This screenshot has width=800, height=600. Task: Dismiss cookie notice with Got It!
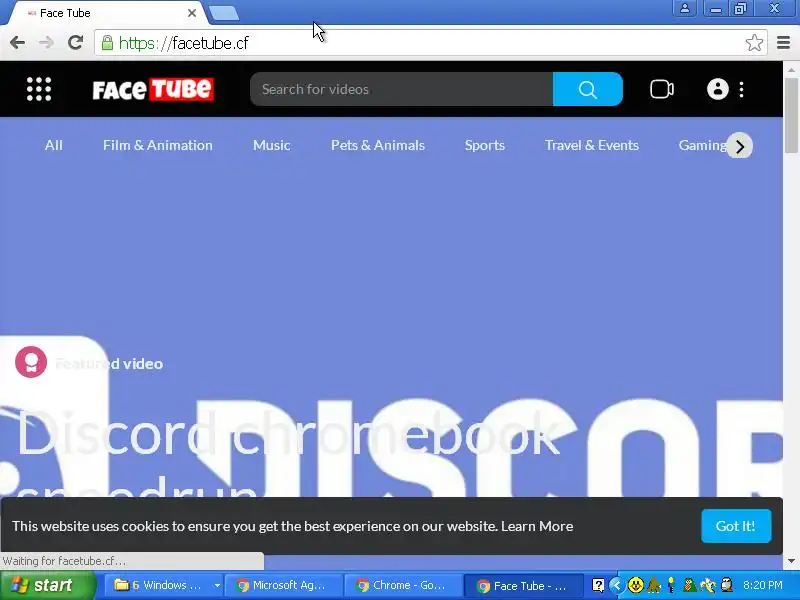pos(736,526)
